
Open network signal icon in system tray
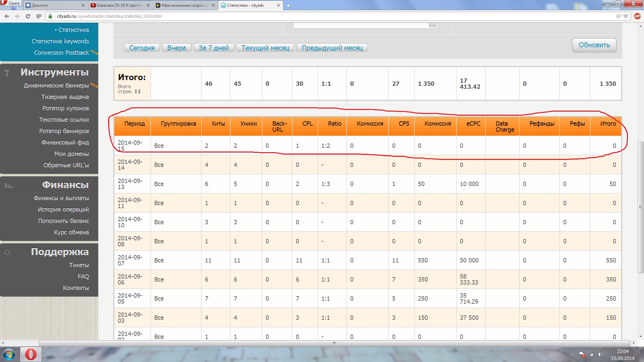point(591,354)
